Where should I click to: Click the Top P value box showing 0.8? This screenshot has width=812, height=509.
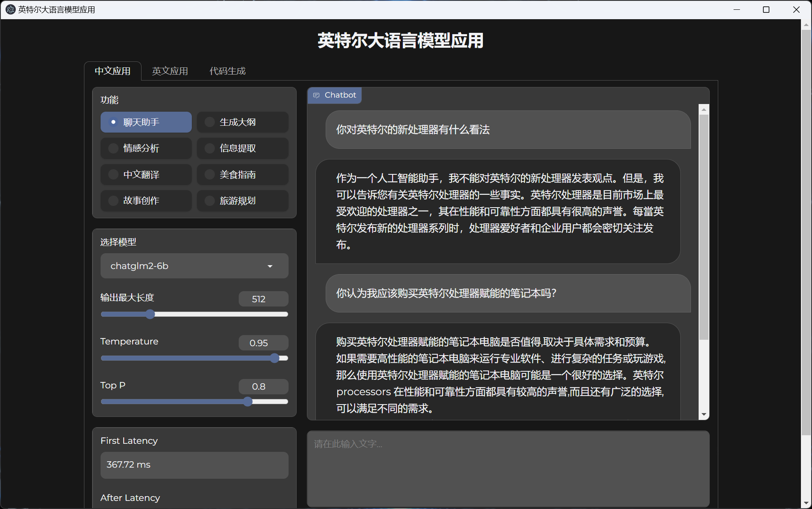[263, 386]
